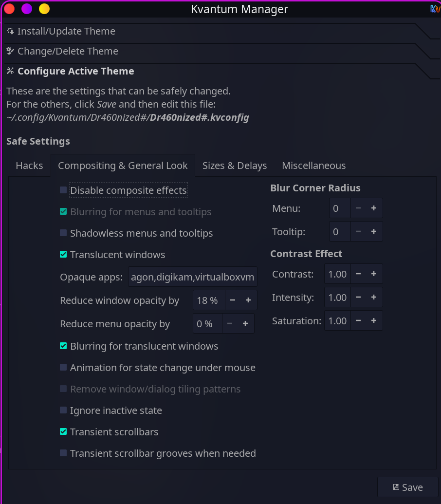441x504 pixels.
Task: Click the Kvantum logo icon in title bar
Action: click(x=435, y=9)
